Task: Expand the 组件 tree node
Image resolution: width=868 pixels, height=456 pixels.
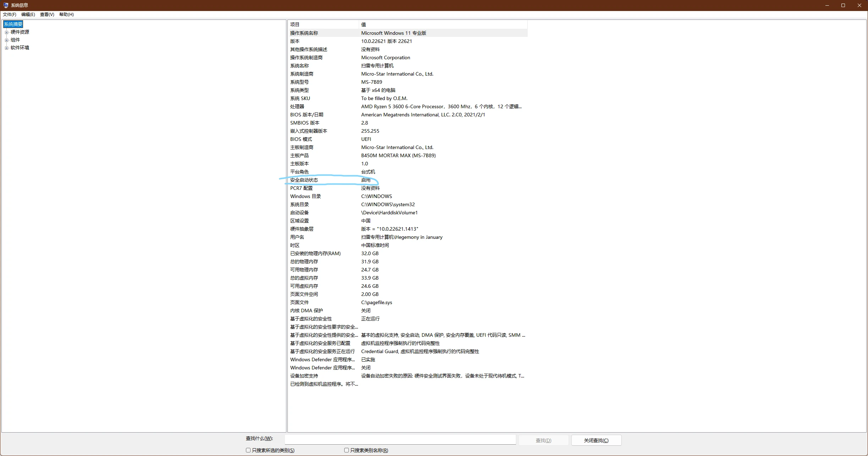Action: point(6,40)
